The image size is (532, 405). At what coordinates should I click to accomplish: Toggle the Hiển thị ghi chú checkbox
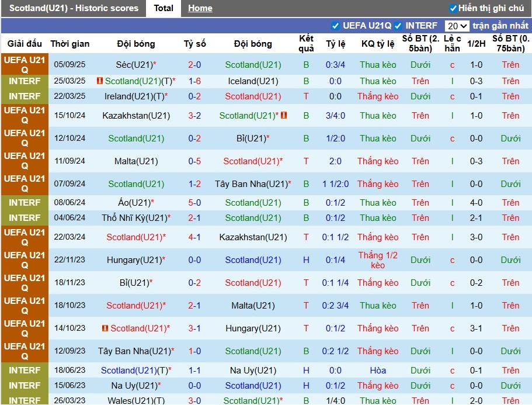tap(453, 8)
